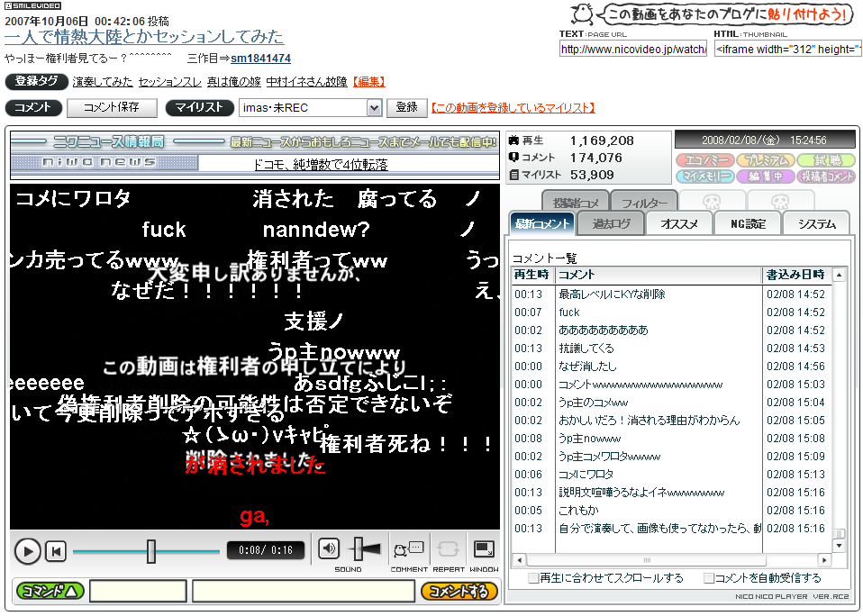Toggle comment display with the COMMENT icon
The height and width of the screenshot is (616, 863).
408,548
